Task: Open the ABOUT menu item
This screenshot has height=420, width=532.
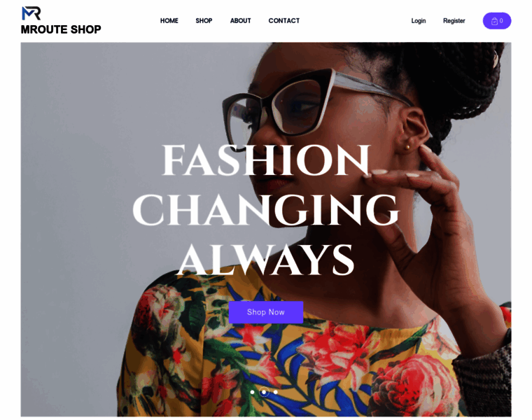Action: 241,21
